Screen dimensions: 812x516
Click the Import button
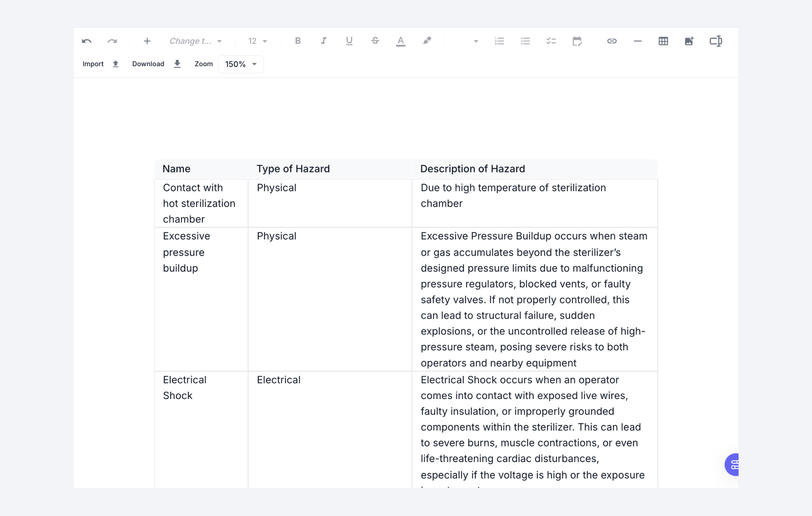pyautogui.click(x=100, y=64)
